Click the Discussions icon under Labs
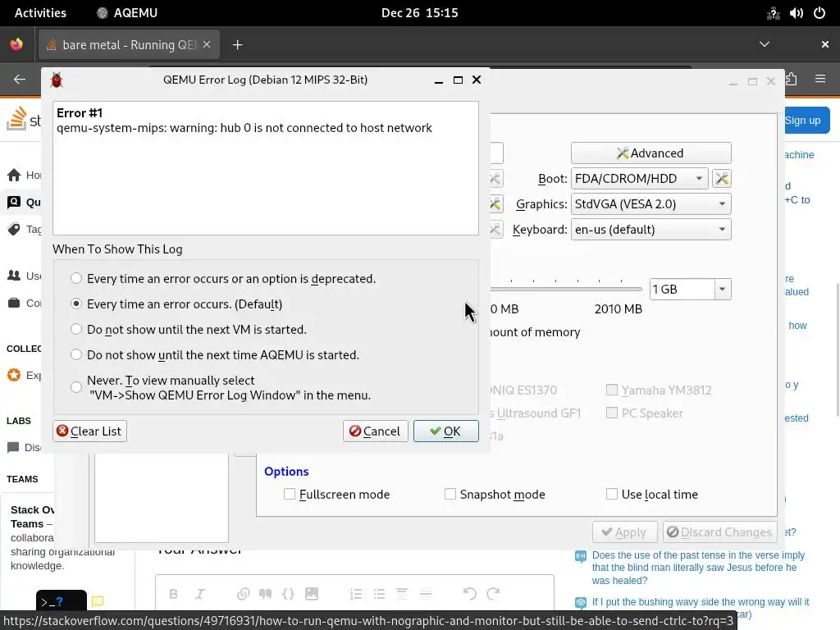The image size is (840, 630). (13, 447)
